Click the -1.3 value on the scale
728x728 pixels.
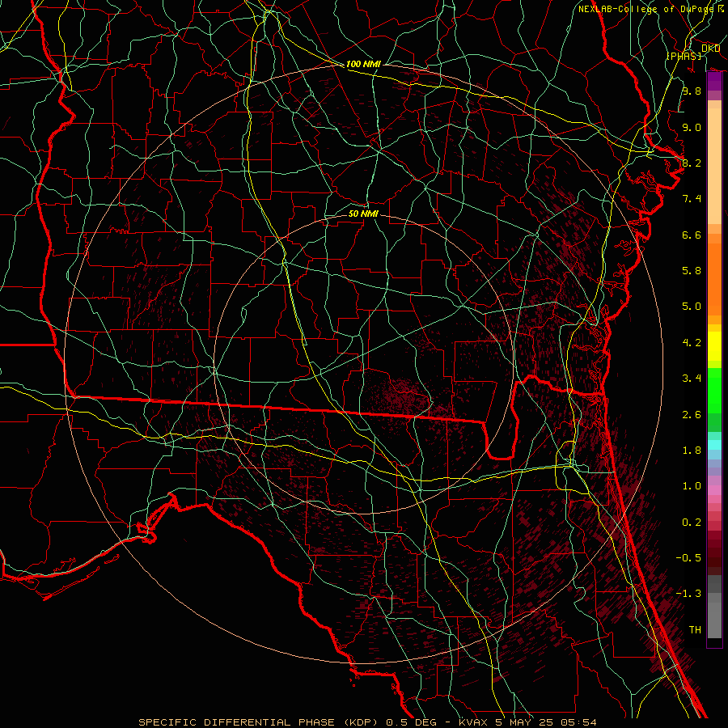pos(688,594)
